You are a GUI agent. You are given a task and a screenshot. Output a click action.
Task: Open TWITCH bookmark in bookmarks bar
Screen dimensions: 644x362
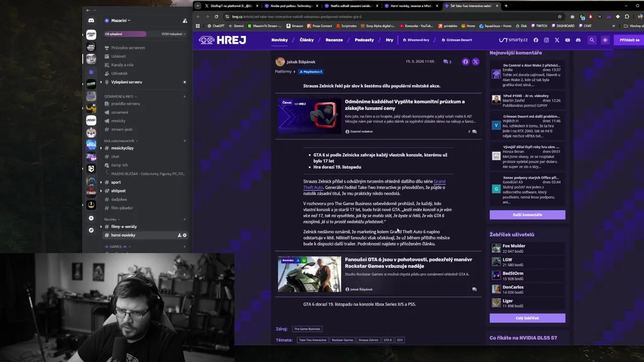click(539, 26)
